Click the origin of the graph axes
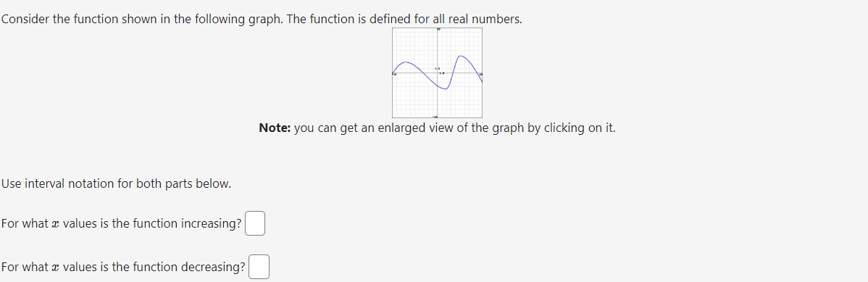The width and height of the screenshot is (868, 282). (438, 72)
